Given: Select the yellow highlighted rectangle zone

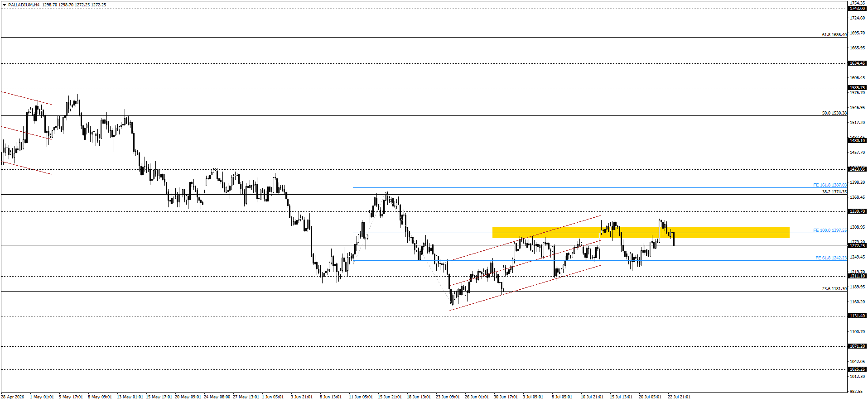Looking at the screenshot, I should (641, 233).
